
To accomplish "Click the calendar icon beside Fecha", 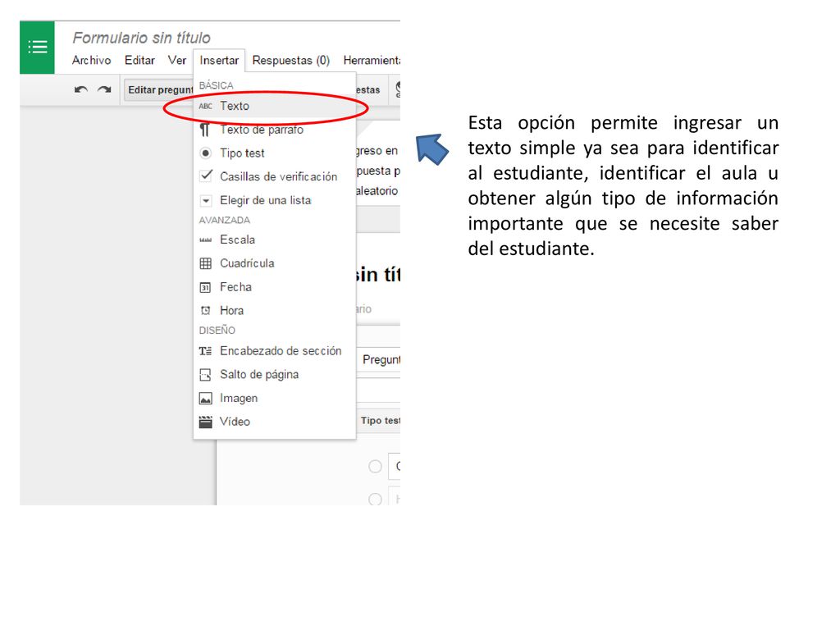I will click(x=205, y=288).
